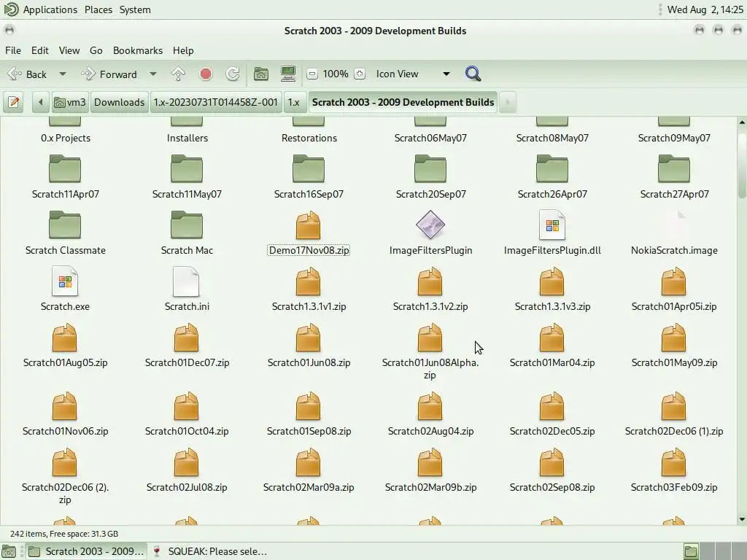The image size is (747, 560).
Task: Select the Scratch.ini file icon
Action: tap(186, 281)
